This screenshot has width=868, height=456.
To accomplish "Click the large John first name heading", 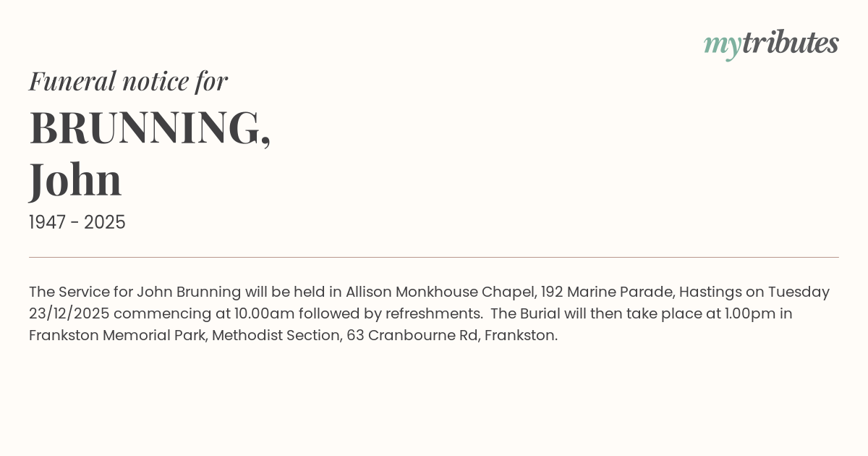I will (75, 180).
